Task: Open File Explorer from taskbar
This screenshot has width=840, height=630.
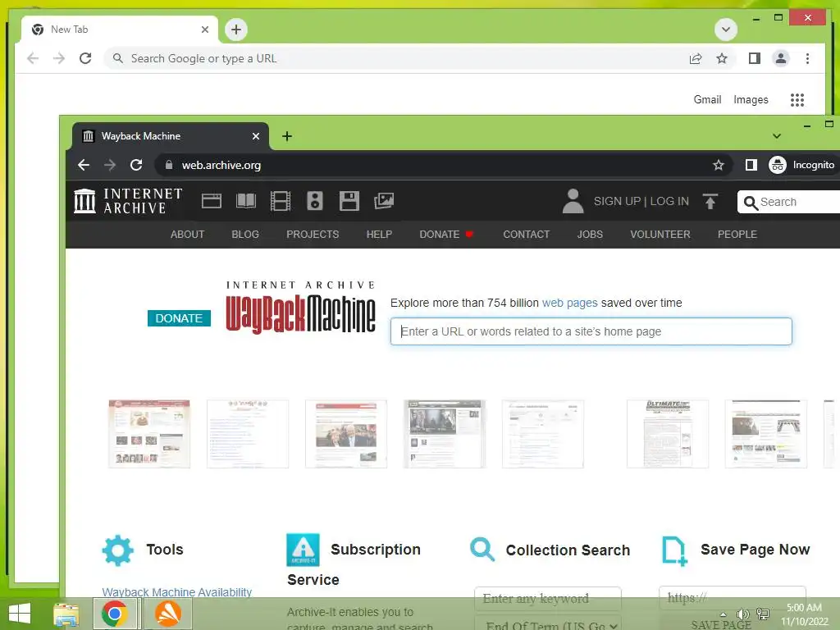Action: 66,614
